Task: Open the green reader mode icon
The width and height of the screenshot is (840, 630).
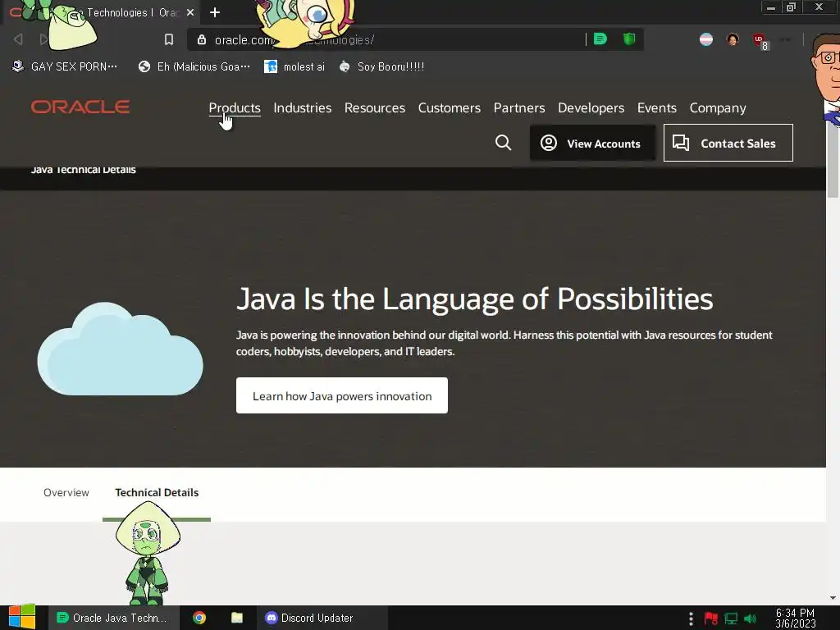Action: click(600, 39)
